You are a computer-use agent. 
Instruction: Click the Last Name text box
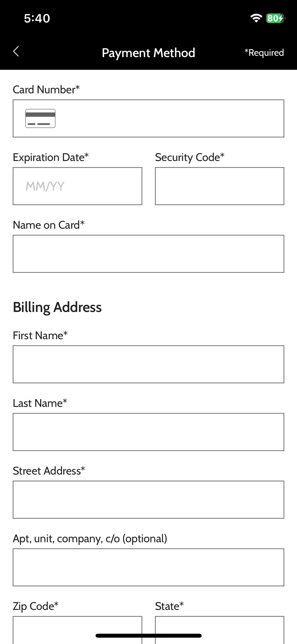pyautogui.click(x=148, y=432)
